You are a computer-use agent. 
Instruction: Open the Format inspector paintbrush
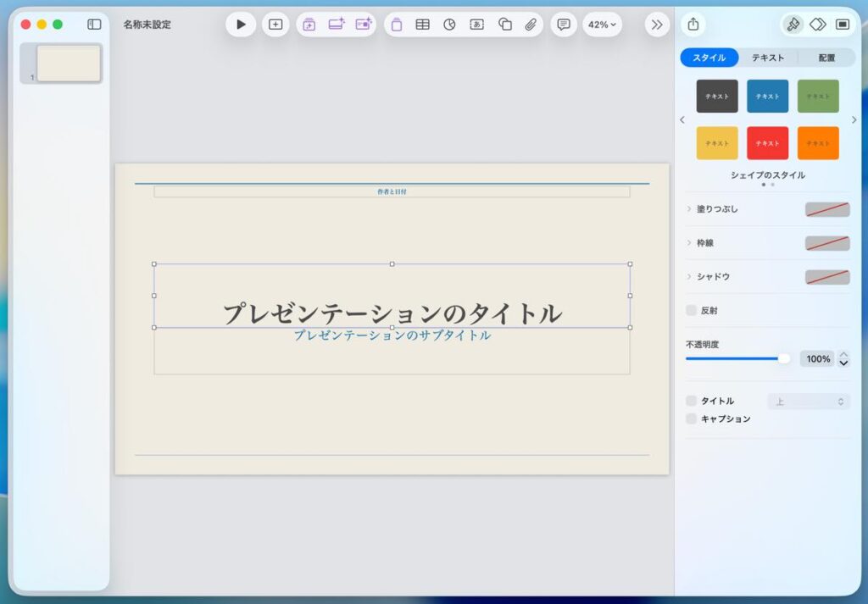[793, 25]
